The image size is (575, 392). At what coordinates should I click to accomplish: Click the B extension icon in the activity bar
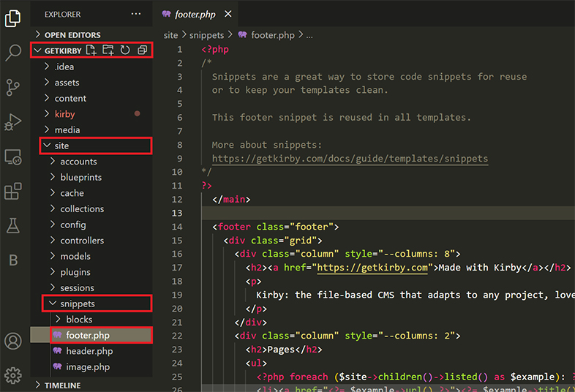(13, 260)
